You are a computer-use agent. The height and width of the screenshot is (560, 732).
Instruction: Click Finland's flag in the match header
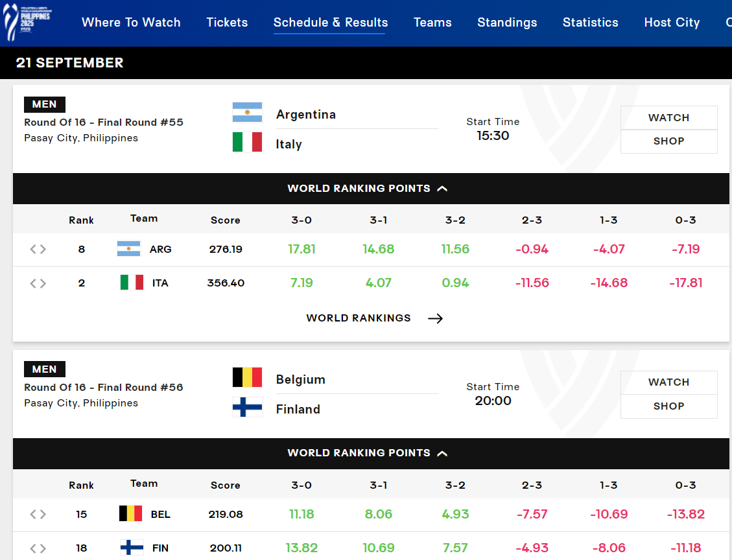click(x=247, y=407)
